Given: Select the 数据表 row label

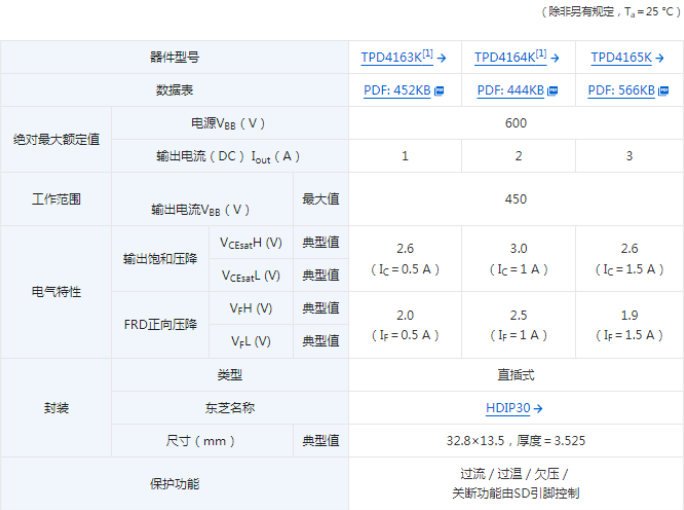Looking at the screenshot, I should [x=174, y=90].
